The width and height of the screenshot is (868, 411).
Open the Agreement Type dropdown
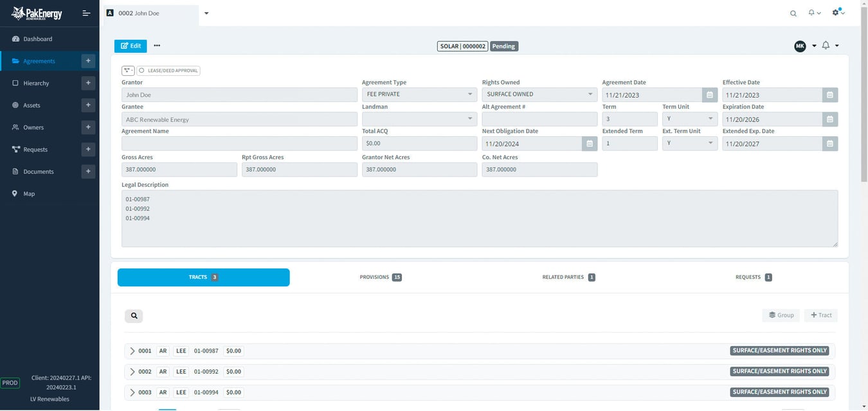click(x=419, y=95)
